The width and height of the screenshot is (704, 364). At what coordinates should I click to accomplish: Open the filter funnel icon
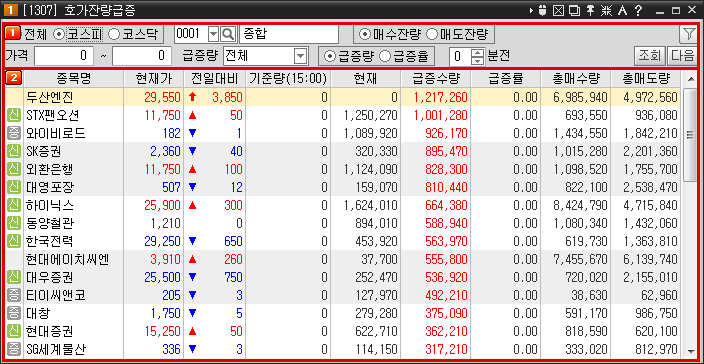click(688, 33)
